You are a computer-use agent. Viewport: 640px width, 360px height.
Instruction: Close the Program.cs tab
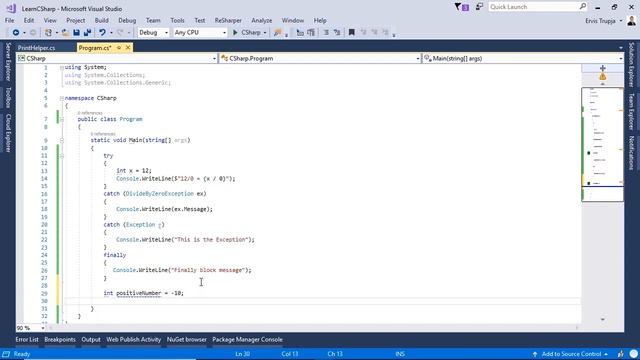tap(128, 48)
